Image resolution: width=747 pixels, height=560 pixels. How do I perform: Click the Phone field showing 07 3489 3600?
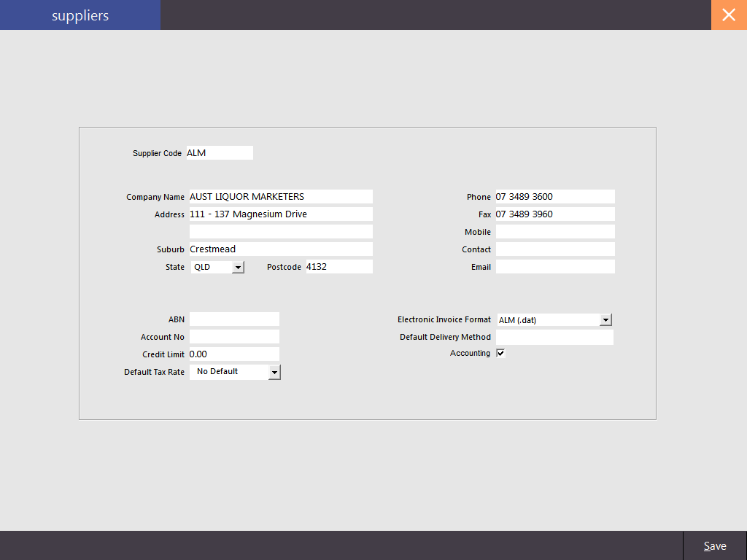click(x=554, y=196)
